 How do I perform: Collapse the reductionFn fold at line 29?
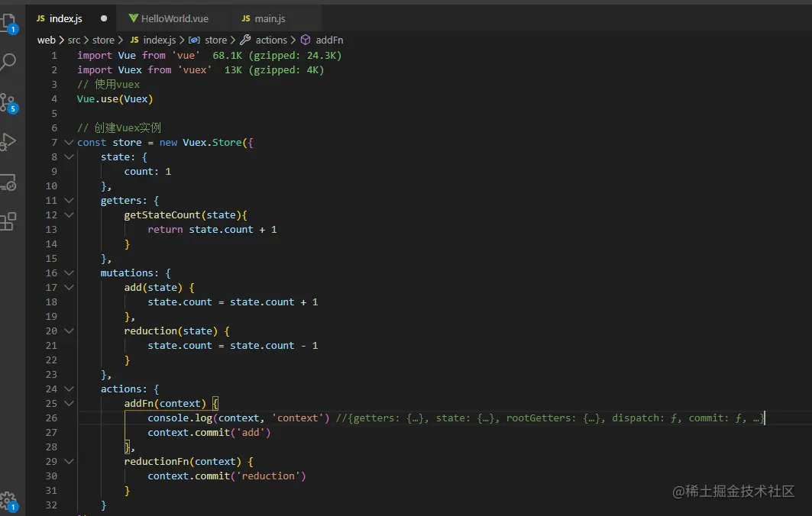[x=68, y=460]
